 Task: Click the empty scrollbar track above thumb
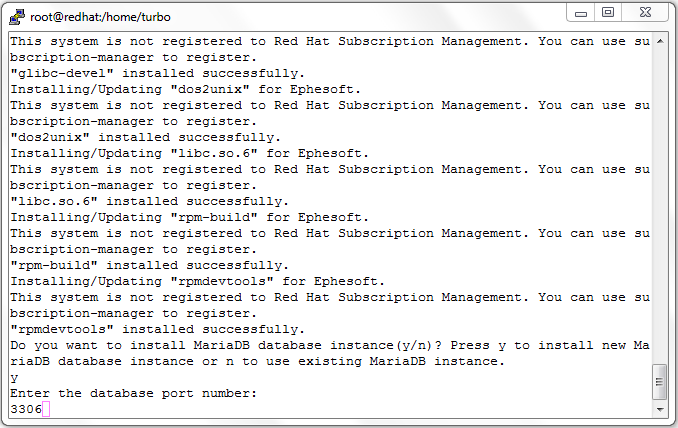660,206
